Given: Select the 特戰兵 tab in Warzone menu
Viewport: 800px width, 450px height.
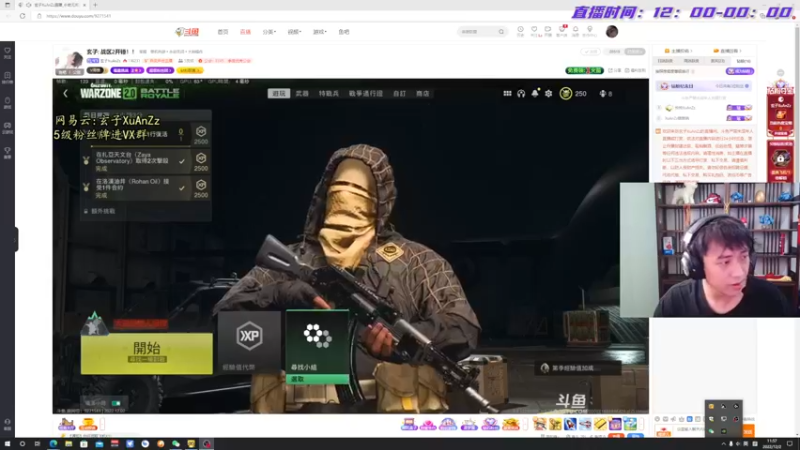Looking at the screenshot, I should [329, 93].
